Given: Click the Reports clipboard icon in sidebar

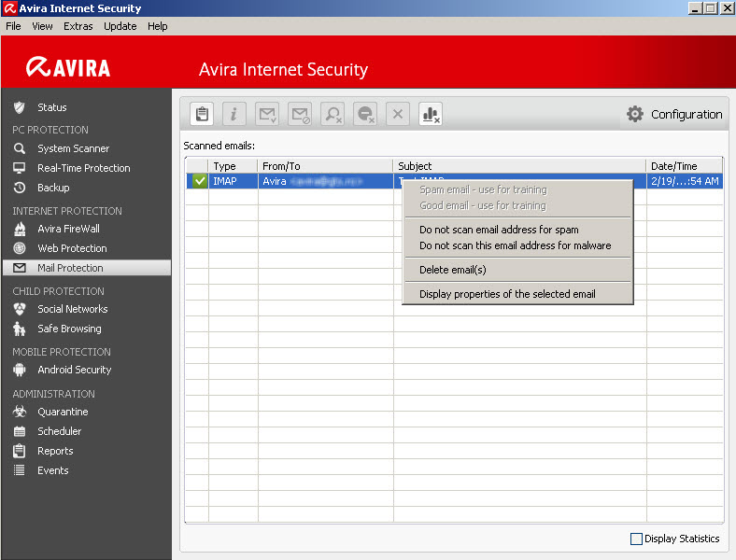Looking at the screenshot, I should tap(20, 451).
